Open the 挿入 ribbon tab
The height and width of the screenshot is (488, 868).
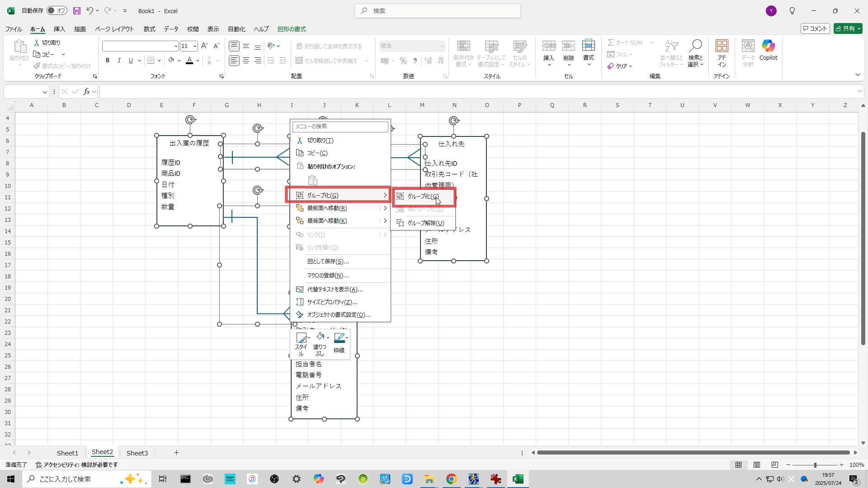[59, 29]
